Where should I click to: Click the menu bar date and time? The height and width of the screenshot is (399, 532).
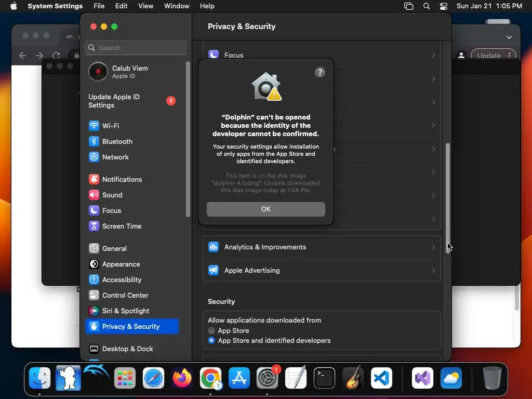pyautogui.click(x=489, y=6)
